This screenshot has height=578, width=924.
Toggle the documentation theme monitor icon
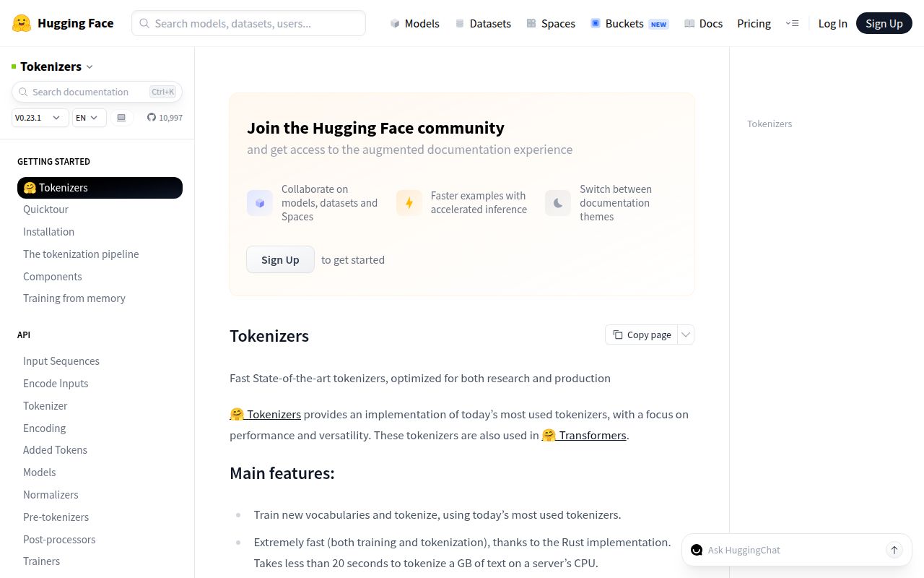click(121, 117)
